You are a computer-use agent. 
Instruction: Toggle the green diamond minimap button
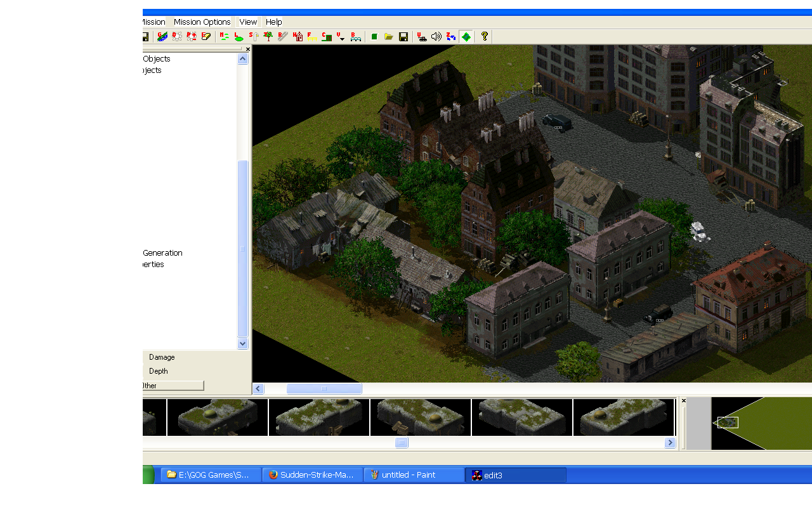pyautogui.click(x=466, y=37)
